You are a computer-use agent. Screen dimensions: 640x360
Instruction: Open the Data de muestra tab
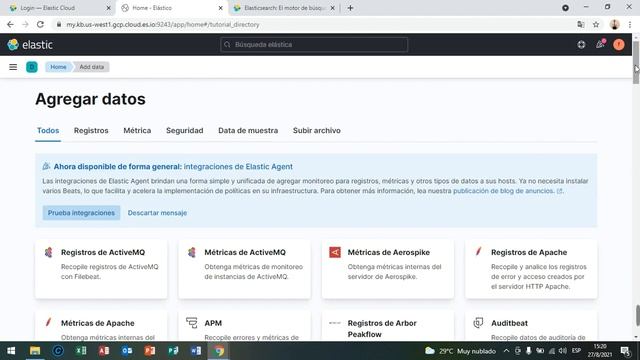coord(248,131)
